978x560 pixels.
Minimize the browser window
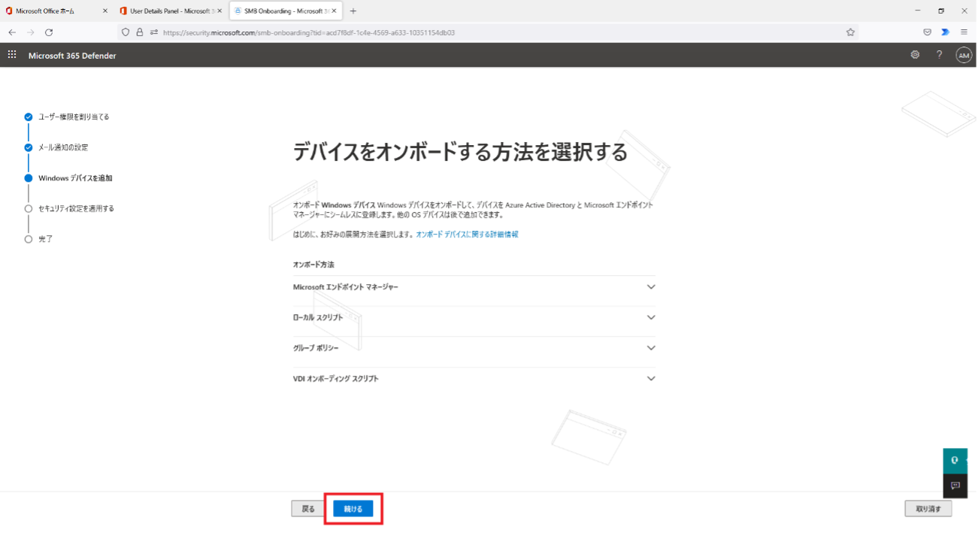[x=918, y=11]
